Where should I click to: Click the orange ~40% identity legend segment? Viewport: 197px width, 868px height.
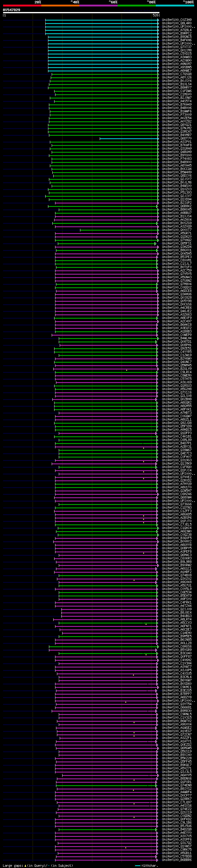[60, 6]
